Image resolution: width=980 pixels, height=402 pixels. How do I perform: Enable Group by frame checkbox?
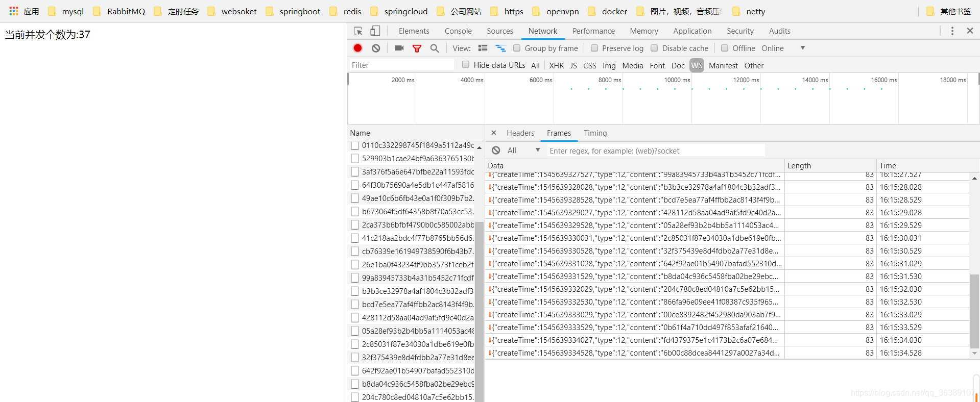point(517,48)
